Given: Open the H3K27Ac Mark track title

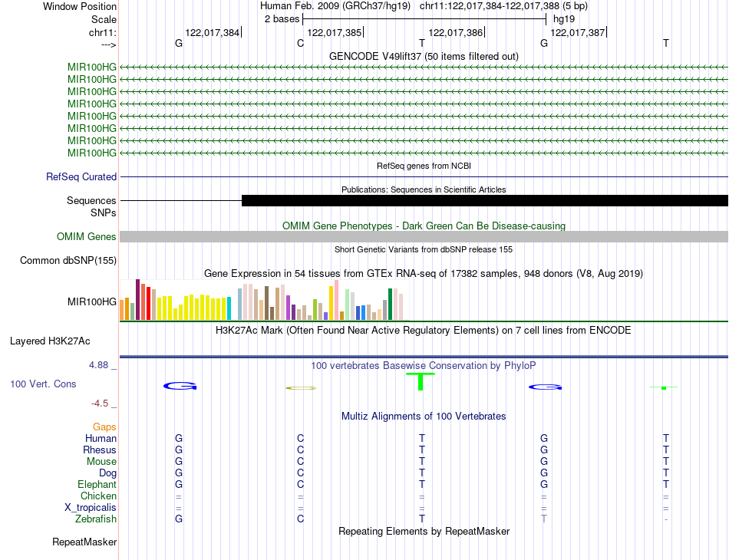Looking at the screenshot, I should [424, 331].
